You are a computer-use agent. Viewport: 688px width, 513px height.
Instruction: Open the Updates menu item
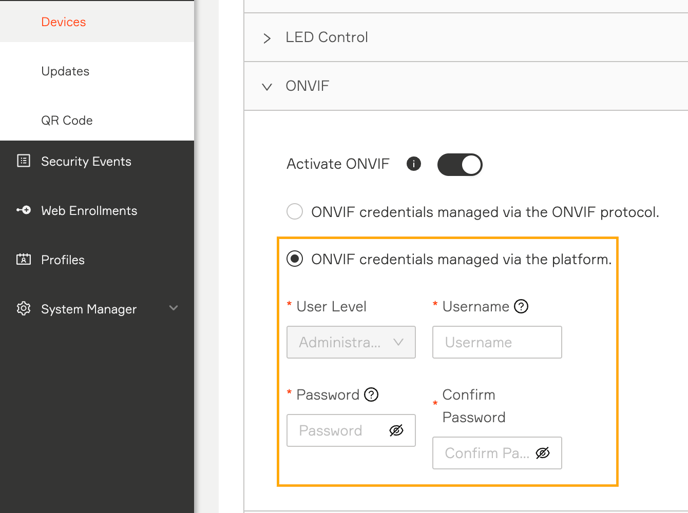pyautogui.click(x=65, y=71)
